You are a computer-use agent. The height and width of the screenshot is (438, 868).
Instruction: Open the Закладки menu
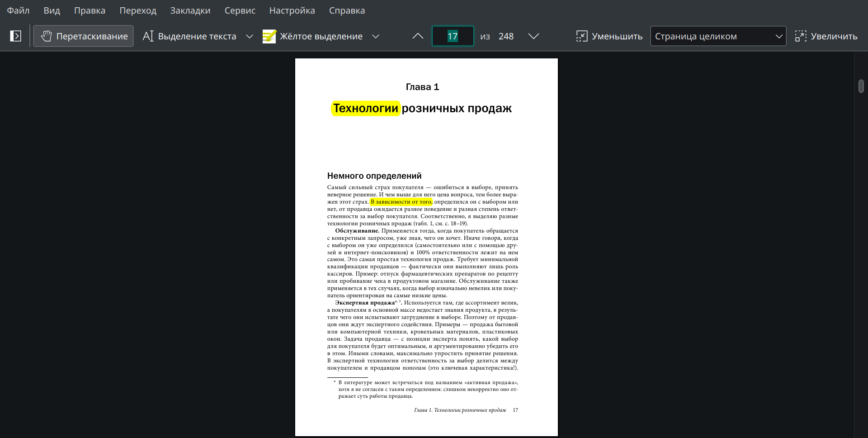[190, 10]
